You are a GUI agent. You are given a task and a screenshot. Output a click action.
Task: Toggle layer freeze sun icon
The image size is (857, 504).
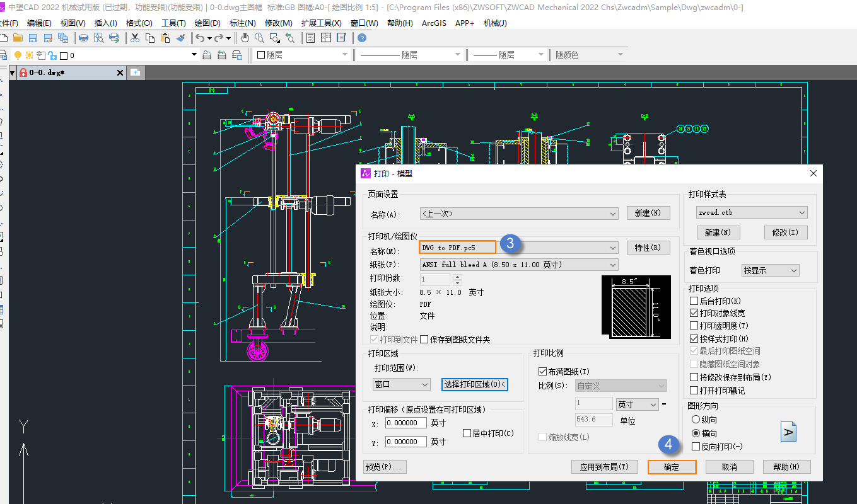point(30,55)
